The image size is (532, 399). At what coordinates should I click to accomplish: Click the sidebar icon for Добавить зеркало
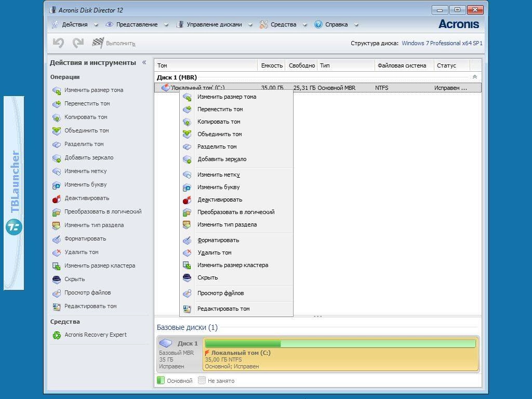pos(56,158)
